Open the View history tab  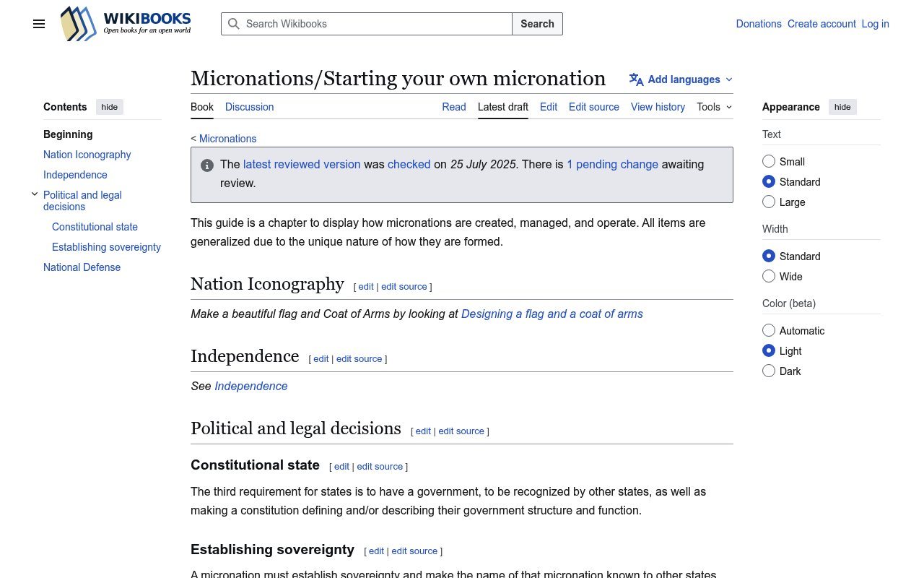pos(658,107)
